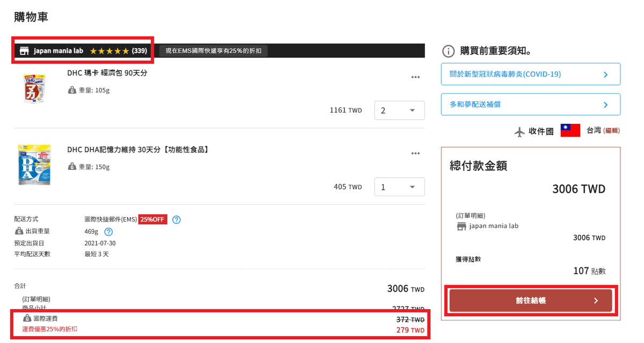Click the EMS 25% discount banner

point(214,51)
